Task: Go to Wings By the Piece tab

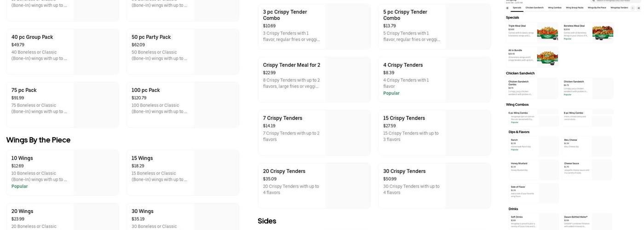Action: click(597, 8)
